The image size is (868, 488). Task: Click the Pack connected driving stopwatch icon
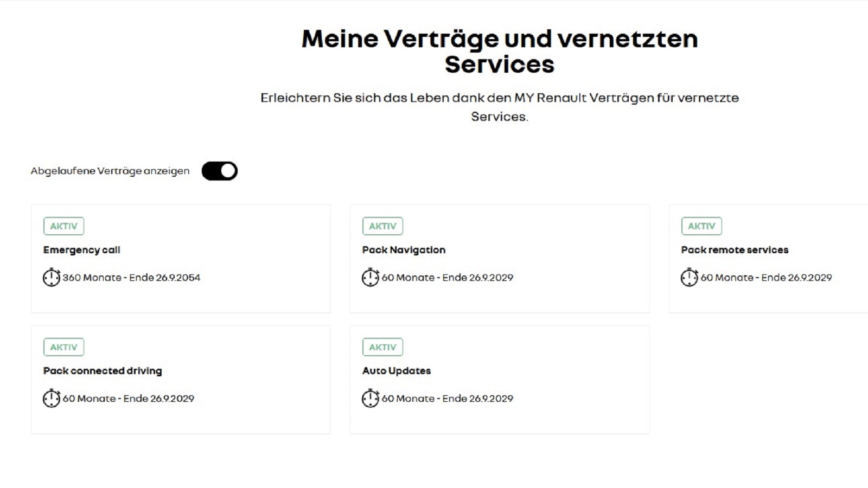point(52,398)
